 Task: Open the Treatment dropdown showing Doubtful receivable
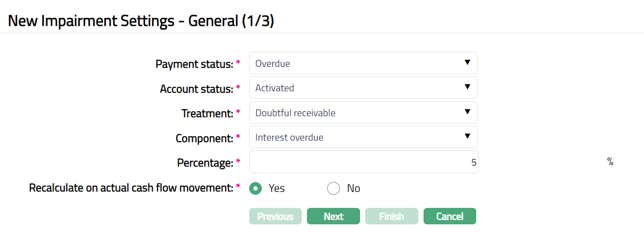tap(363, 113)
